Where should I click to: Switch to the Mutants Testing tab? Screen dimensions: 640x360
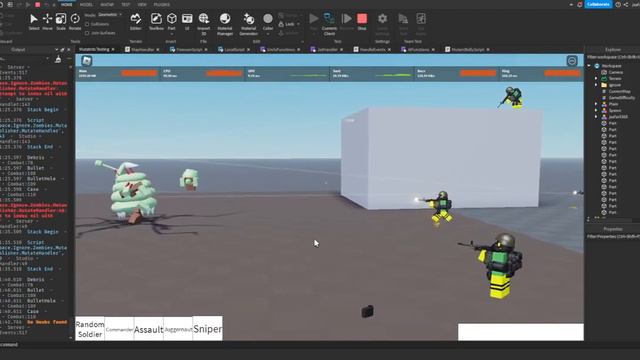point(94,49)
